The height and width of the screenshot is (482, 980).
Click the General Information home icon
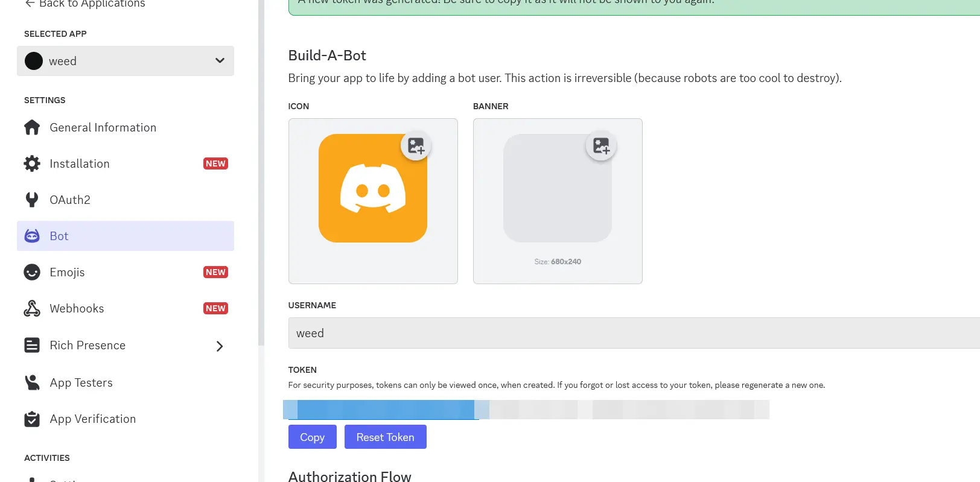click(32, 127)
